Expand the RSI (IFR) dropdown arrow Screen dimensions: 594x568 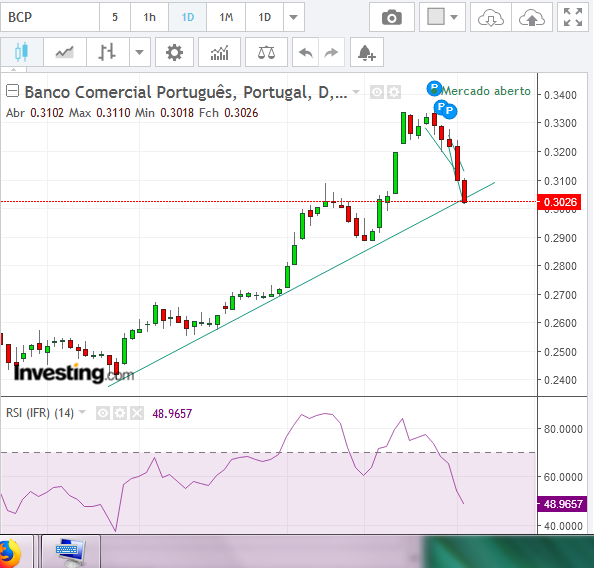point(82,412)
